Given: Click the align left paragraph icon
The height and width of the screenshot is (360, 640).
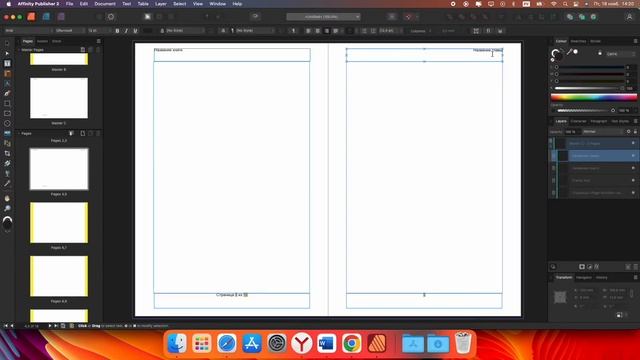Looking at the screenshot, I should pos(308,31).
